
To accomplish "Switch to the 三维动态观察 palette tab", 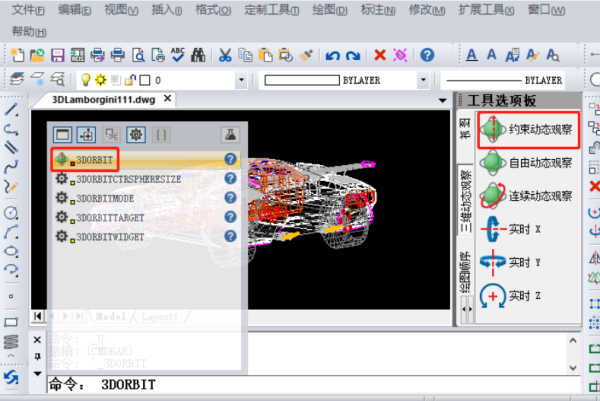I will pyautogui.click(x=465, y=200).
